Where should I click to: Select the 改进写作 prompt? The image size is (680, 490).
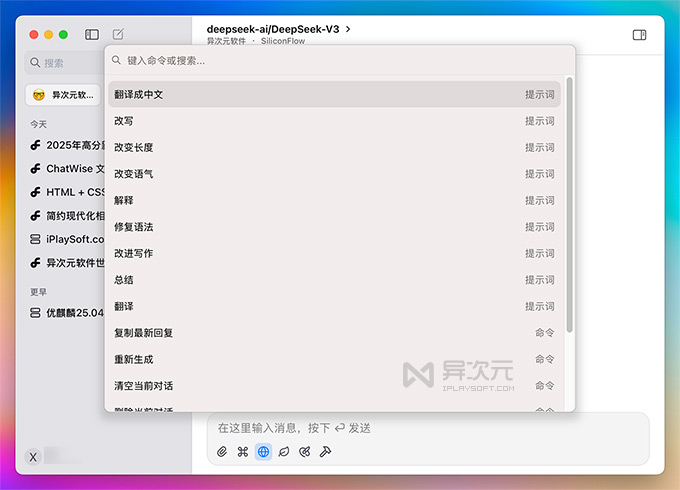(334, 253)
